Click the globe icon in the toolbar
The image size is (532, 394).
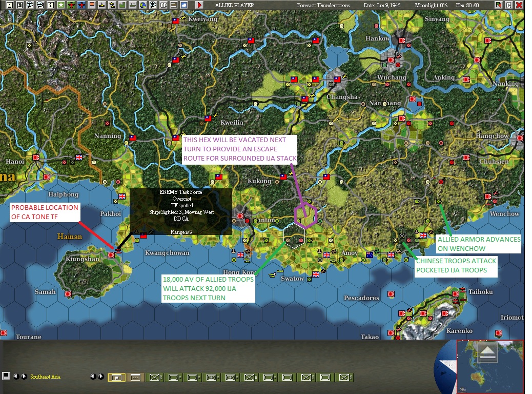coord(143,5)
